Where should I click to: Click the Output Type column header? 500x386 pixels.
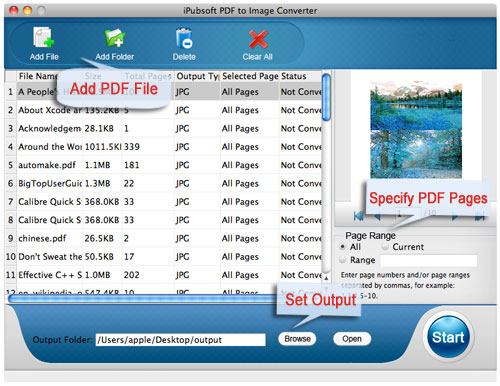(x=197, y=76)
